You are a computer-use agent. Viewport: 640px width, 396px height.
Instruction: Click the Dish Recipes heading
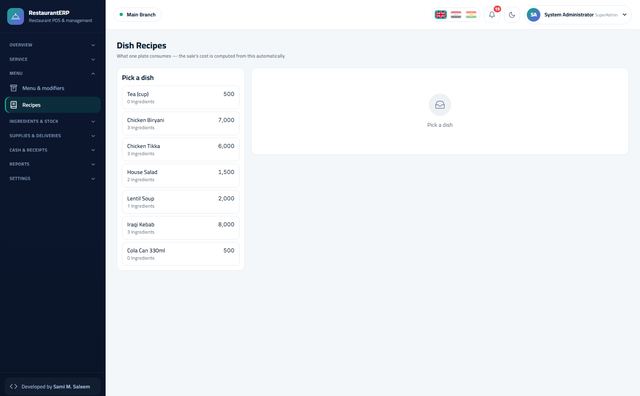click(x=141, y=45)
